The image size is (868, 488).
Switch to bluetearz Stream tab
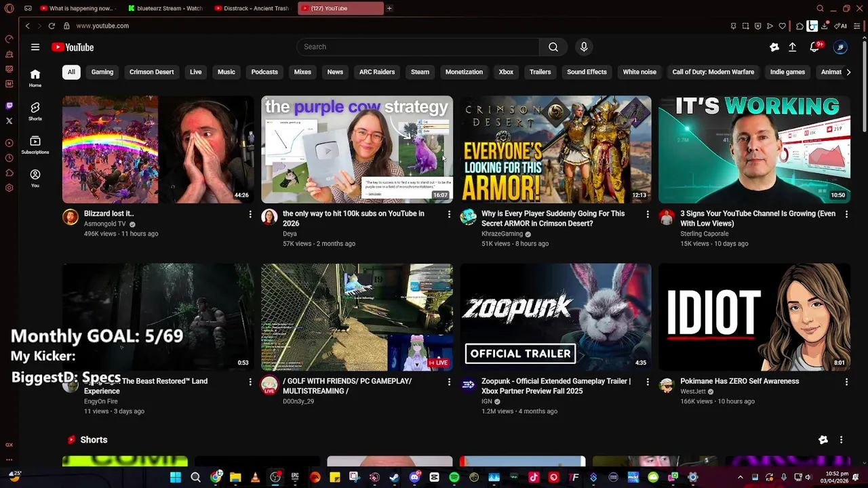pyautogui.click(x=166, y=8)
